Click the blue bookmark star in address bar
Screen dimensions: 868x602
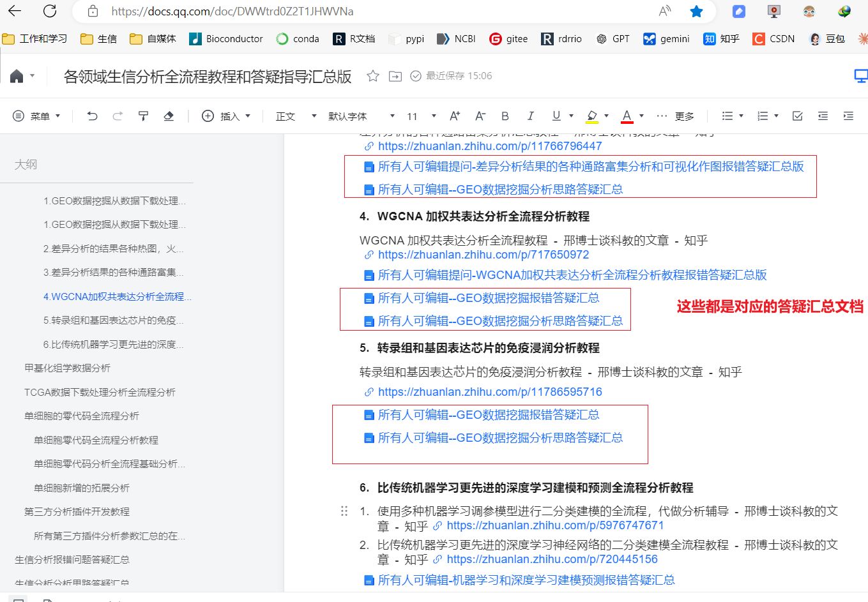697,11
